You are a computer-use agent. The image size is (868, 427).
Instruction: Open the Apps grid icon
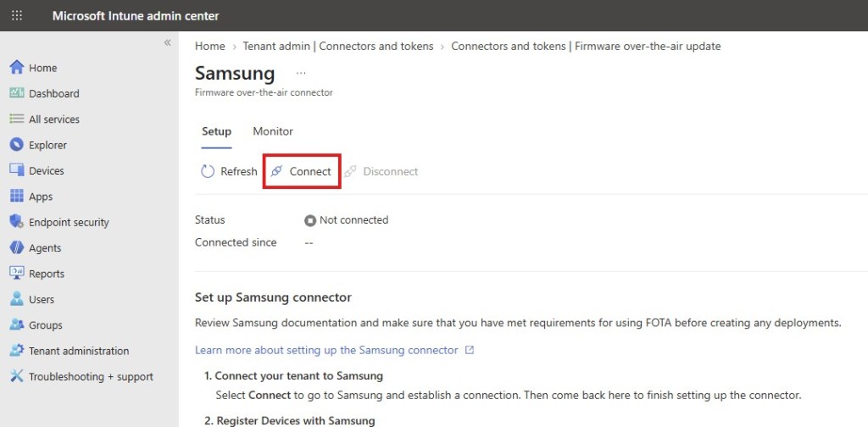pyautogui.click(x=17, y=196)
